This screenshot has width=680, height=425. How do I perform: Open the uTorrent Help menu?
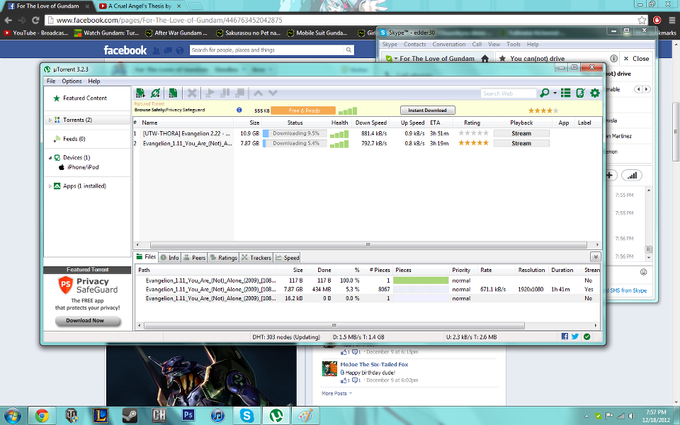point(94,81)
